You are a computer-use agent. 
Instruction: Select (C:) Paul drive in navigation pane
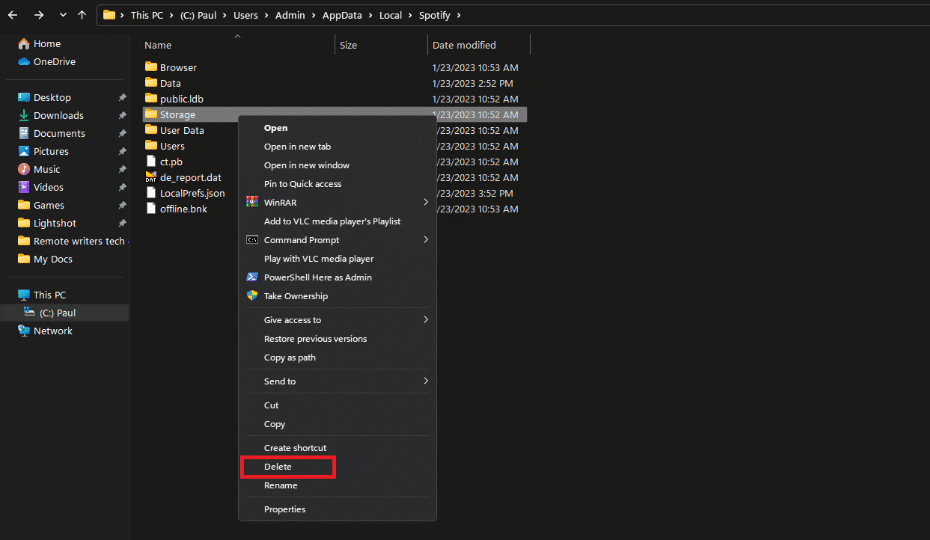(64, 313)
